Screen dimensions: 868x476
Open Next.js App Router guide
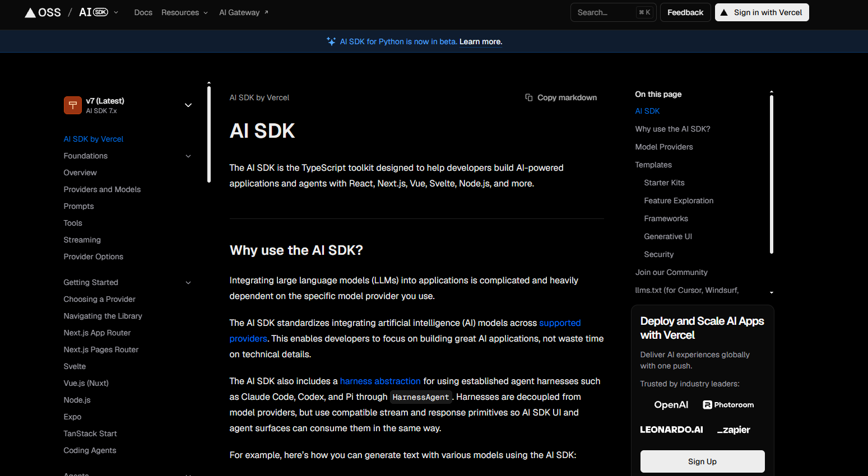pyautogui.click(x=97, y=333)
